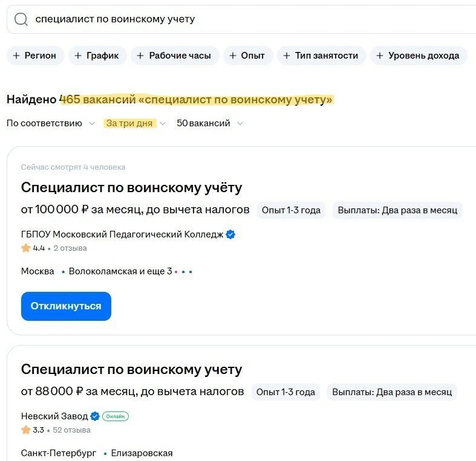476x461 pixels.
Task: Open the 100 000 ₽ Специалист по воинскому учёту vacancy
Action: pos(131,188)
